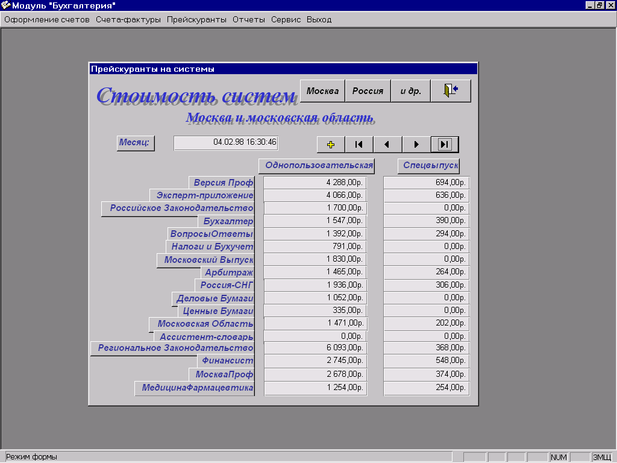Screen dimensions: 617x463
Task: Select the МоскваПроф label
Action: (x=222, y=374)
